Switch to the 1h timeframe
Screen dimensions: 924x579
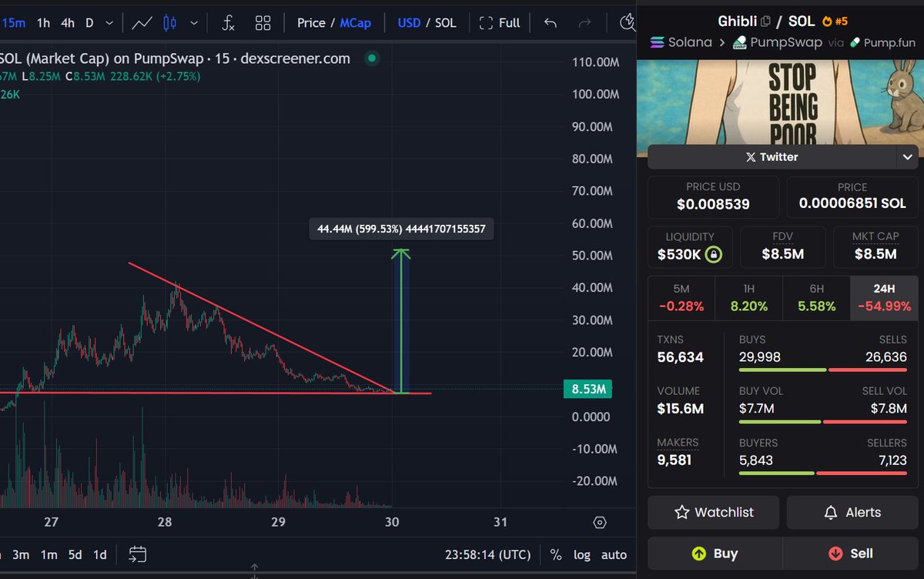(x=43, y=22)
